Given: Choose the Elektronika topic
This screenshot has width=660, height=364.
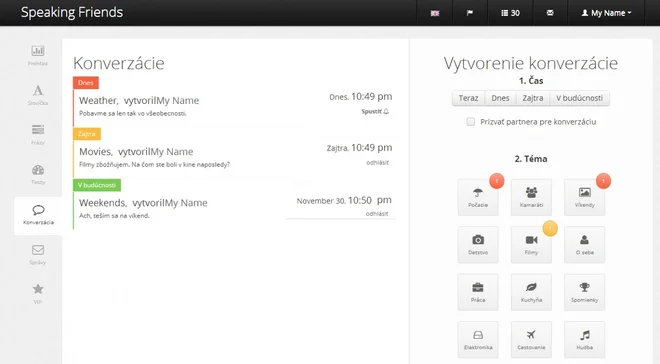Looking at the screenshot, I should [478, 340].
